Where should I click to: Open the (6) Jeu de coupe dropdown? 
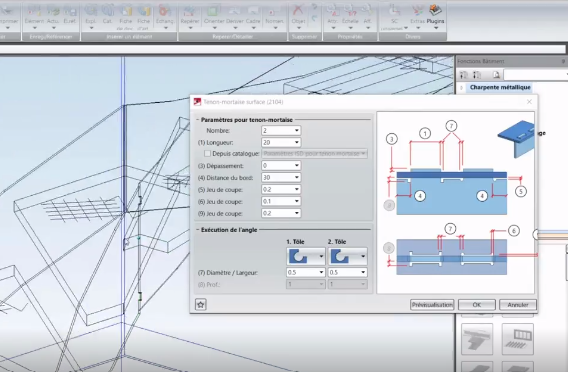tap(297, 201)
